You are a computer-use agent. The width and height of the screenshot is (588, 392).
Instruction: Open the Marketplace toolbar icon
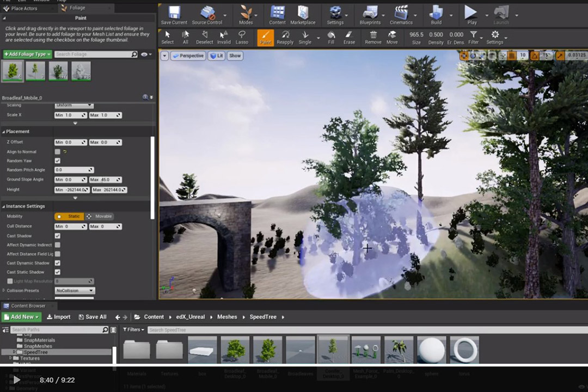[x=303, y=13]
